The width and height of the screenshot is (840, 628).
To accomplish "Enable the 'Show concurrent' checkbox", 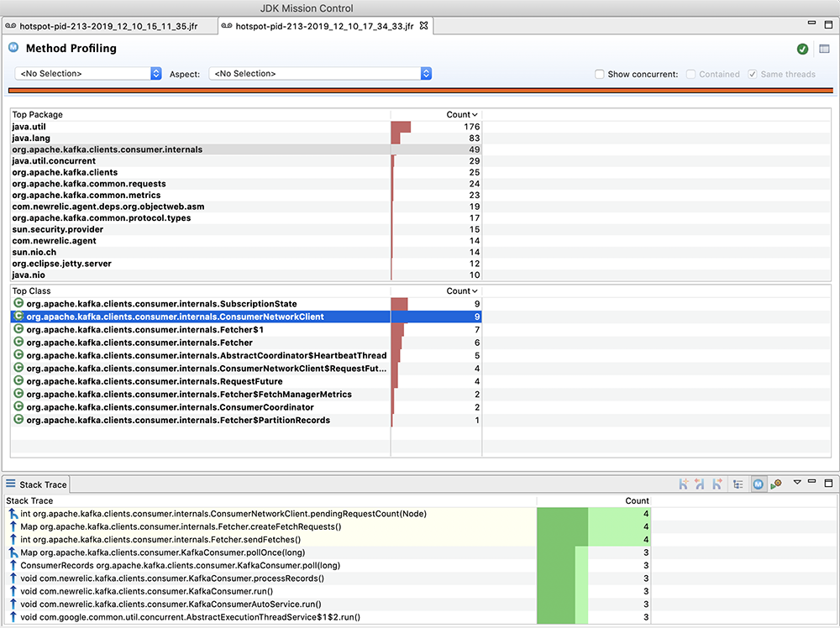I will [x=600, y=74].
